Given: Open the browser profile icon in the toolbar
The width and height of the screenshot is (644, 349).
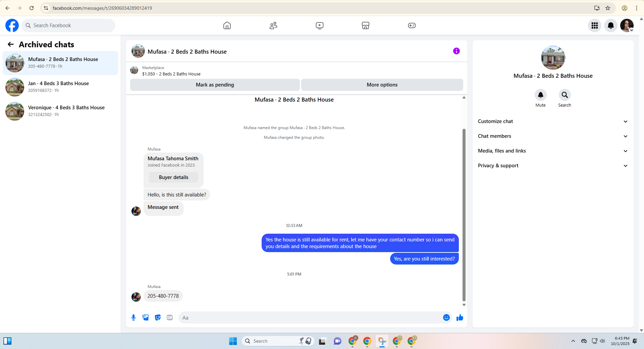Looking at the screenshot, I should [x=625, y=8].
